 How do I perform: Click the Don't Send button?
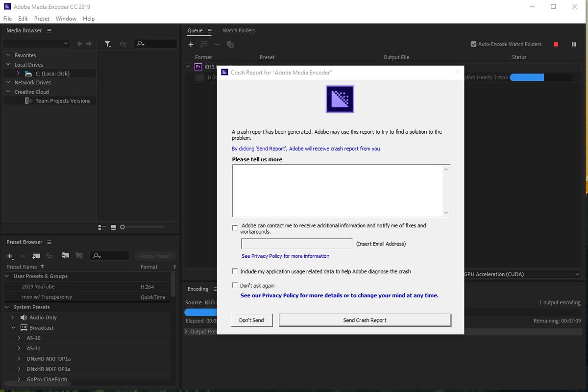click(252, 320)
